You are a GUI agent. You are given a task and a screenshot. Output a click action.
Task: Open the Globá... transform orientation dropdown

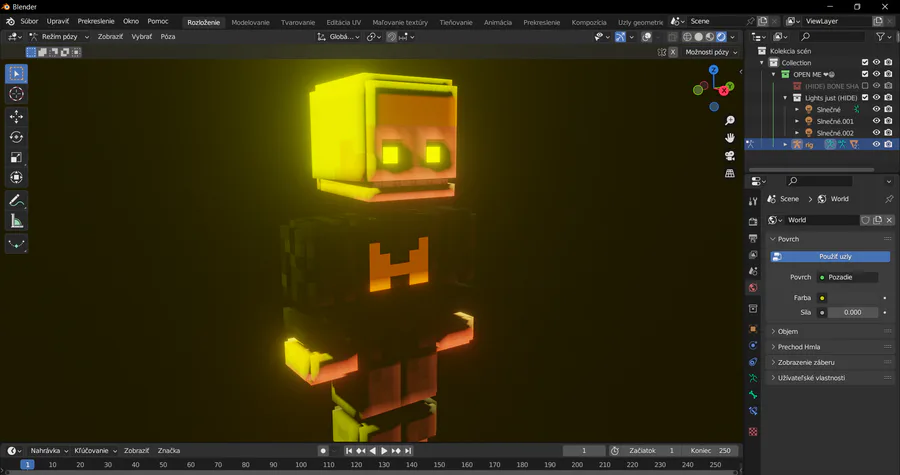coord(339,37)
